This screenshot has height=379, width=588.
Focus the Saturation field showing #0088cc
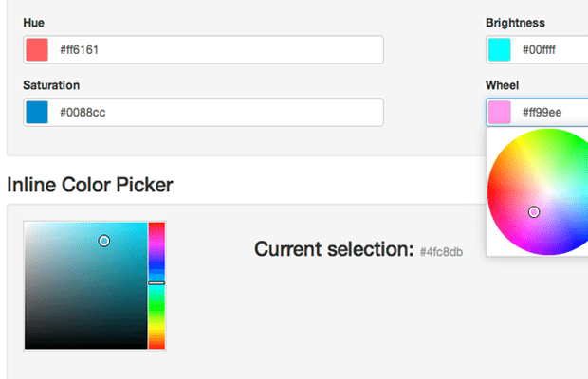pos(218,112)
